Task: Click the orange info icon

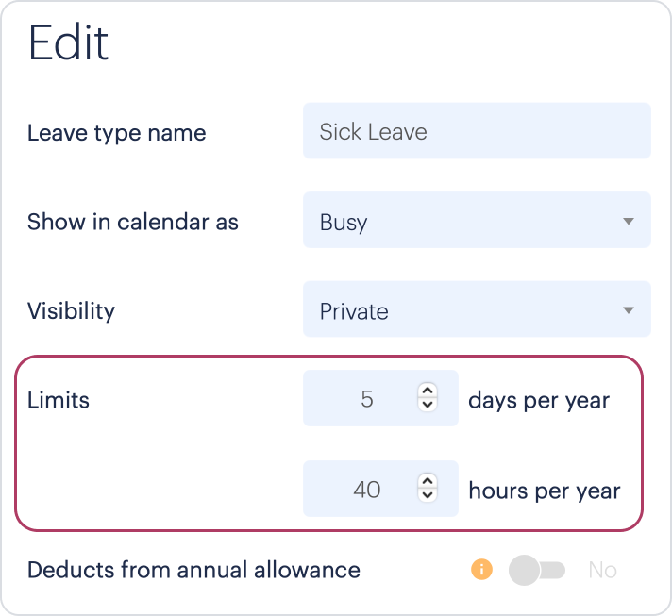Action: click(x=481, y=570)
